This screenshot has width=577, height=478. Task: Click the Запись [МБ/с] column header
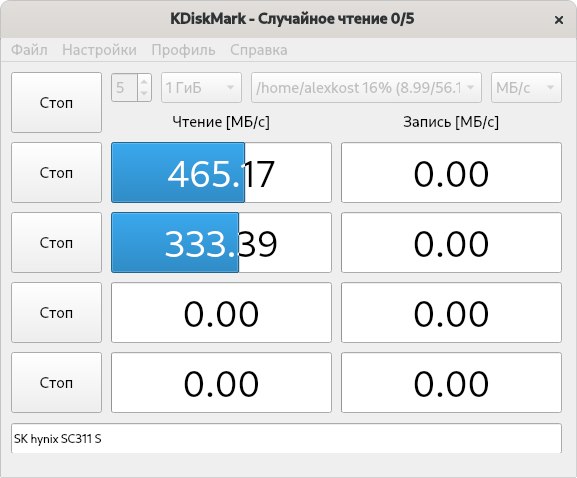pos(451,122)
